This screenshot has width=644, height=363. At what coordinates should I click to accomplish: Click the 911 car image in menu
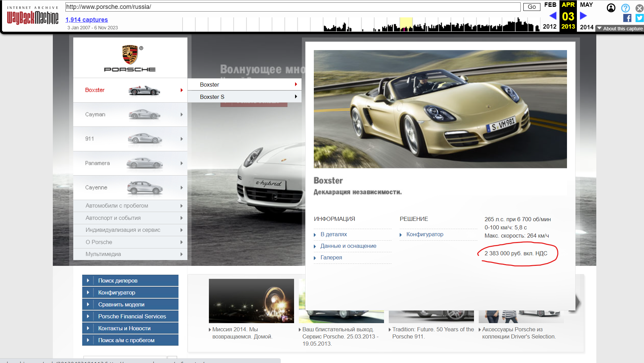coord(145,139)
